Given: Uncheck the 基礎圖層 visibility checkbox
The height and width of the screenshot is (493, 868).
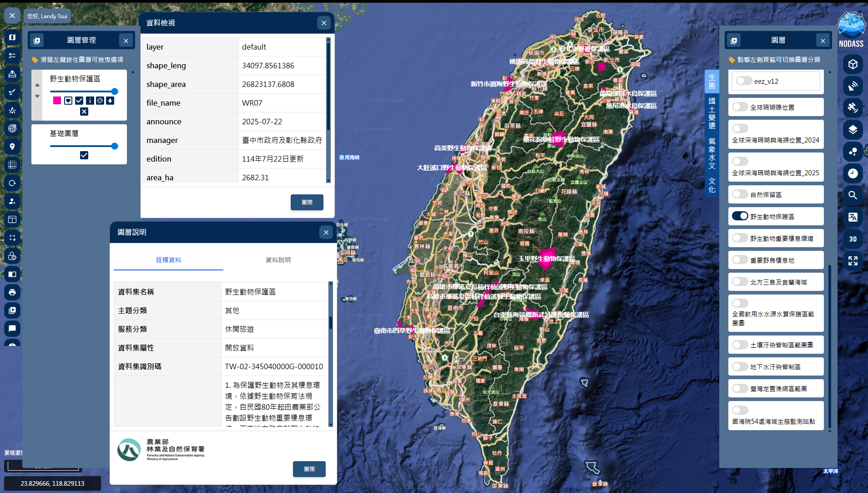Looking at the screenshot, I should (84, 155).
